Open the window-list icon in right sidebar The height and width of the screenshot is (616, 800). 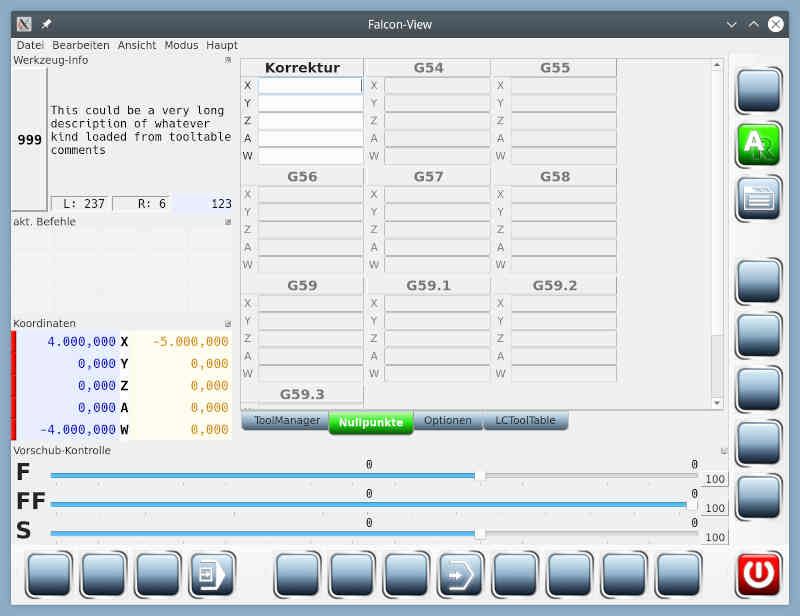point(759,198)
